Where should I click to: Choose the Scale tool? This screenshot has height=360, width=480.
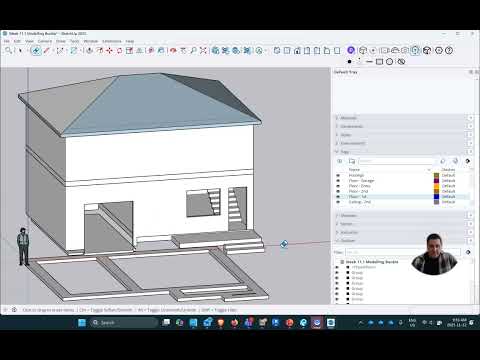(x=129, y=50)
